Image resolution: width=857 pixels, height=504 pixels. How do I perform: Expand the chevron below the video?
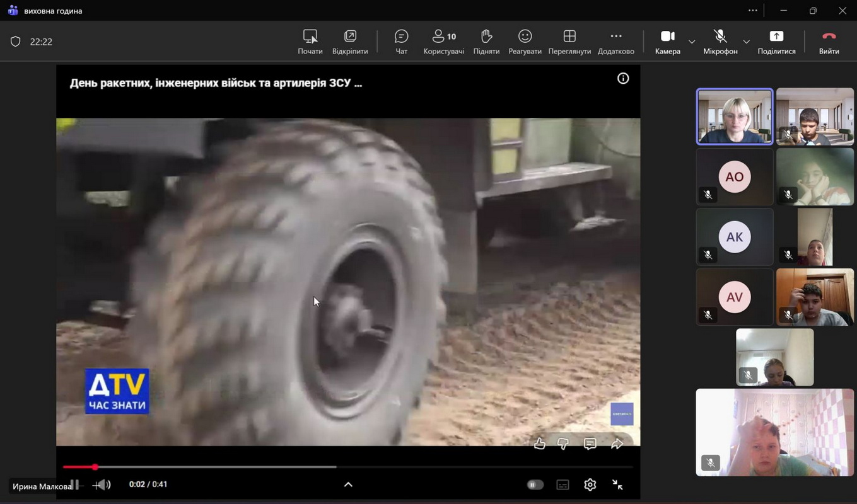pos(348,484)
